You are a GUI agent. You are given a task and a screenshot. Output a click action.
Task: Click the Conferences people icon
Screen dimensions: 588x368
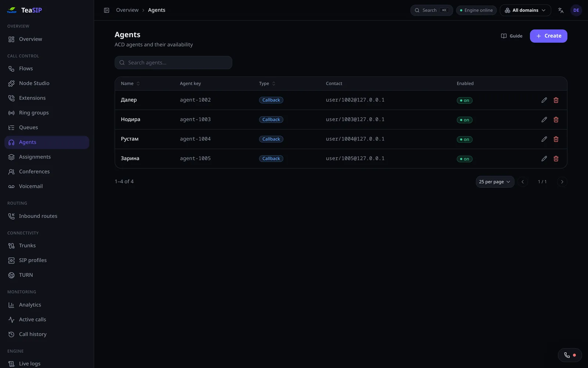[x=11, y=172]
